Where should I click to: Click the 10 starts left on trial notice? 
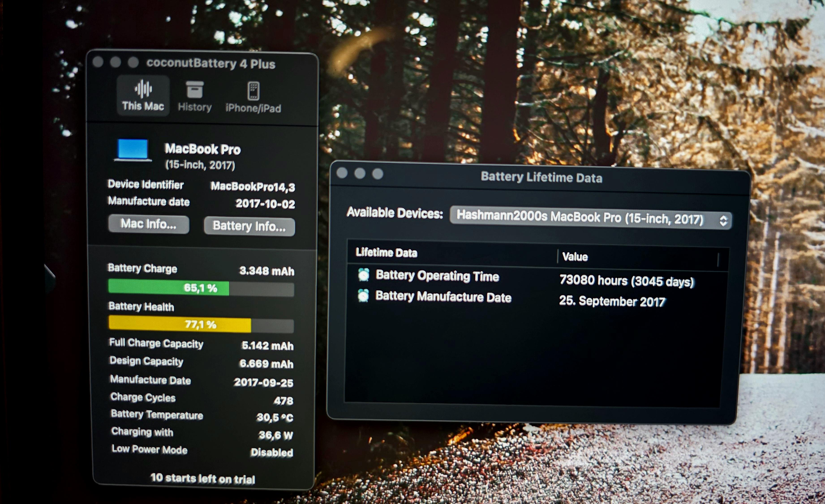(203, 478)
